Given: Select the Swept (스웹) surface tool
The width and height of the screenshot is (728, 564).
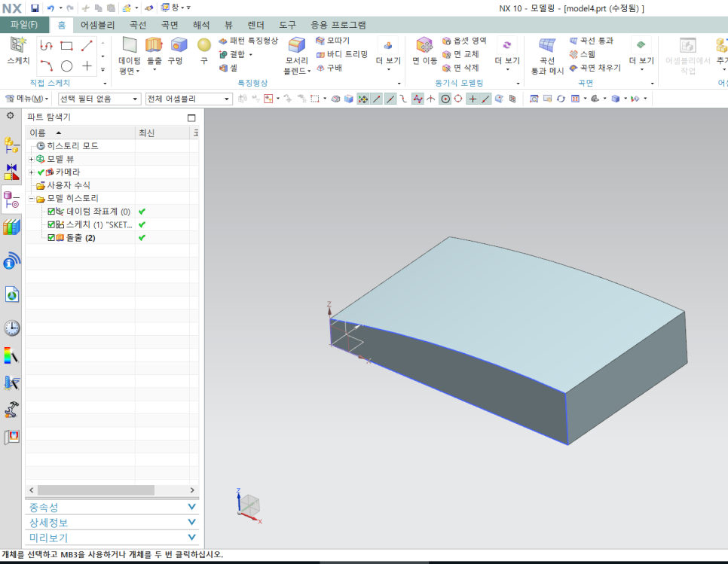Looking at the screenshot, I should [x=583, y=54].
